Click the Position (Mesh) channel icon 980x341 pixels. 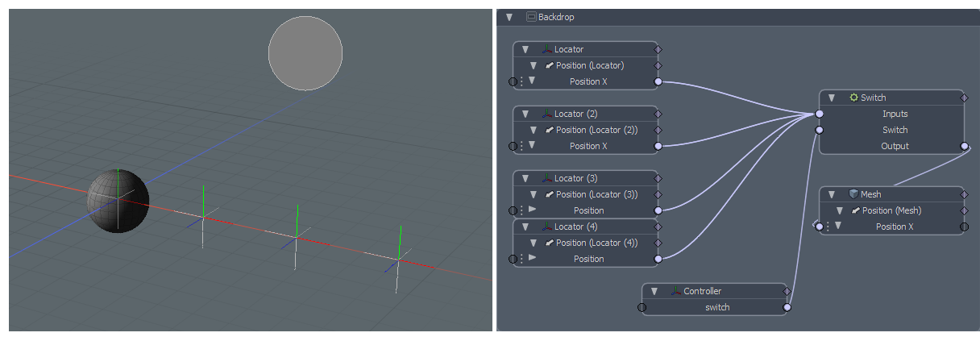pos(855,210)
